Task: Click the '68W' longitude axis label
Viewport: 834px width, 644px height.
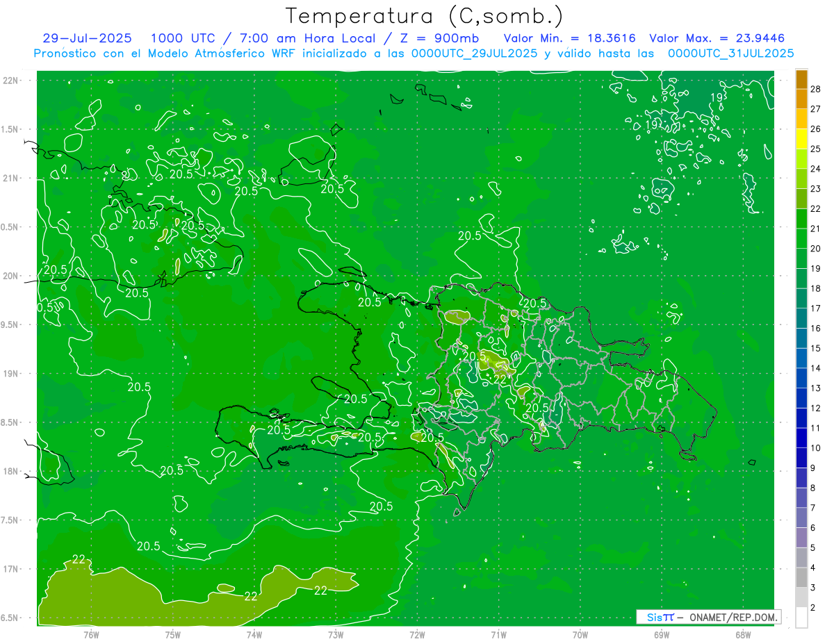Action: [x=743, y=634]
